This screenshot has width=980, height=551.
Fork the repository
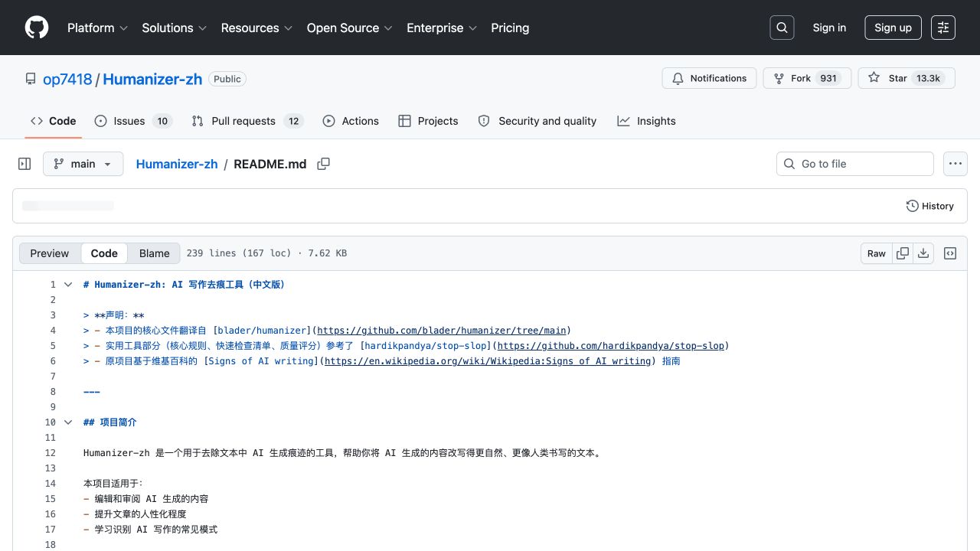[807, 78]
